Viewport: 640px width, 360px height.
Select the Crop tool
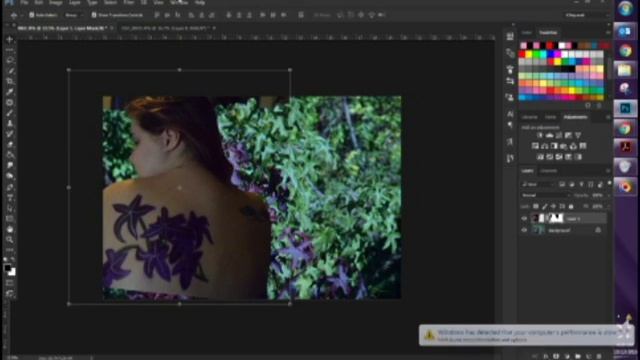(x=10, y=82)
